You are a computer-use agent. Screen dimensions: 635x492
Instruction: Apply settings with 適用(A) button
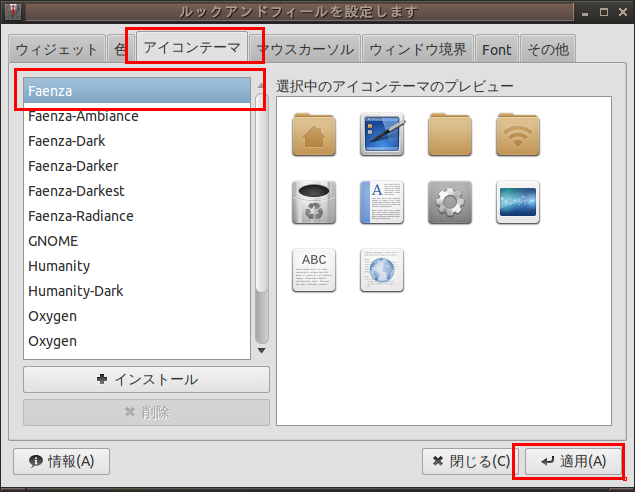pos(573,461)
